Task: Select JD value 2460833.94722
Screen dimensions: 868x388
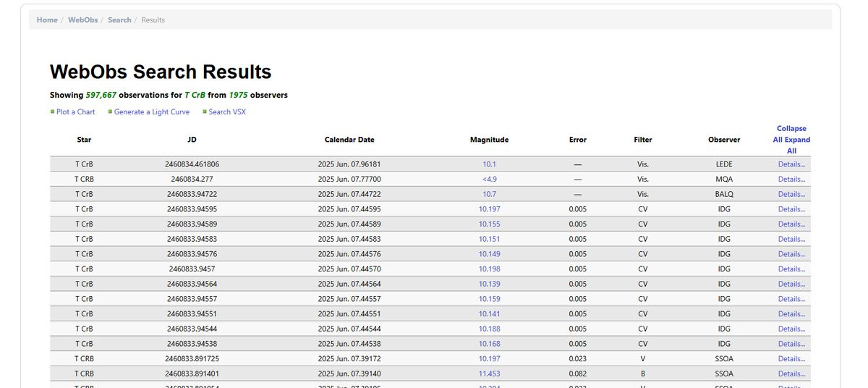Action: click(x=192, y=194)
